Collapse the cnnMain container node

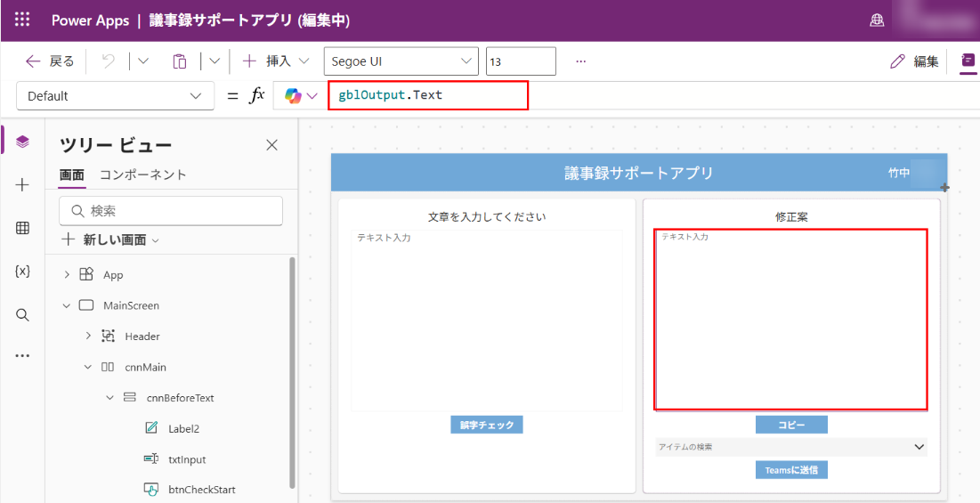(x=87, y=367)
